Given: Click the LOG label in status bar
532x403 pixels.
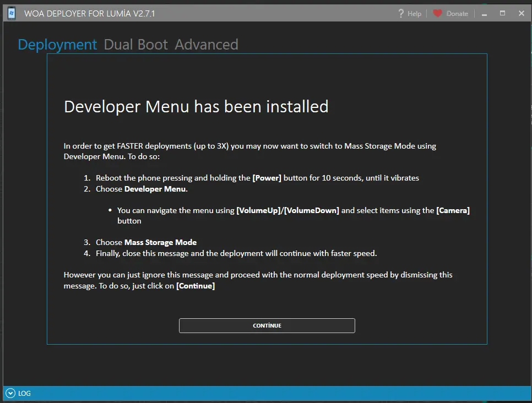Looking at the screenshot, I should 24,394.
